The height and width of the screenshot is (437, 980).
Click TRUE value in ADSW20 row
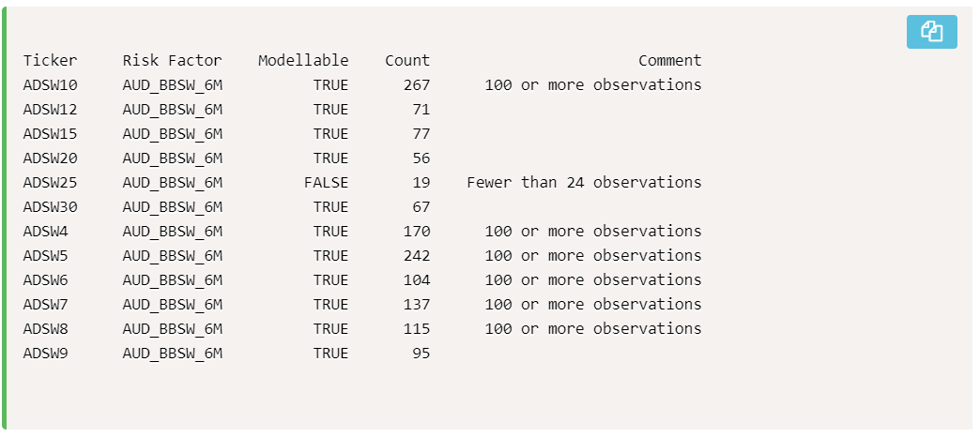tap(330, 158)
